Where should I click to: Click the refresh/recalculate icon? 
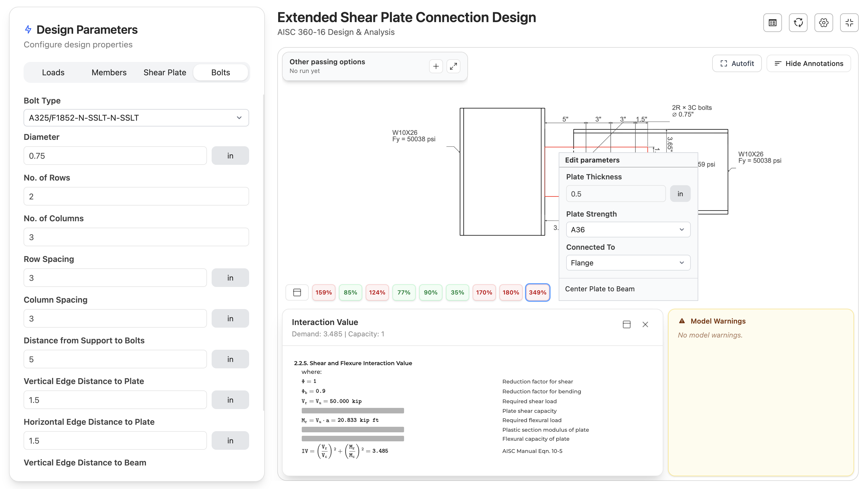pyautogui.click(x=798, y=23)
